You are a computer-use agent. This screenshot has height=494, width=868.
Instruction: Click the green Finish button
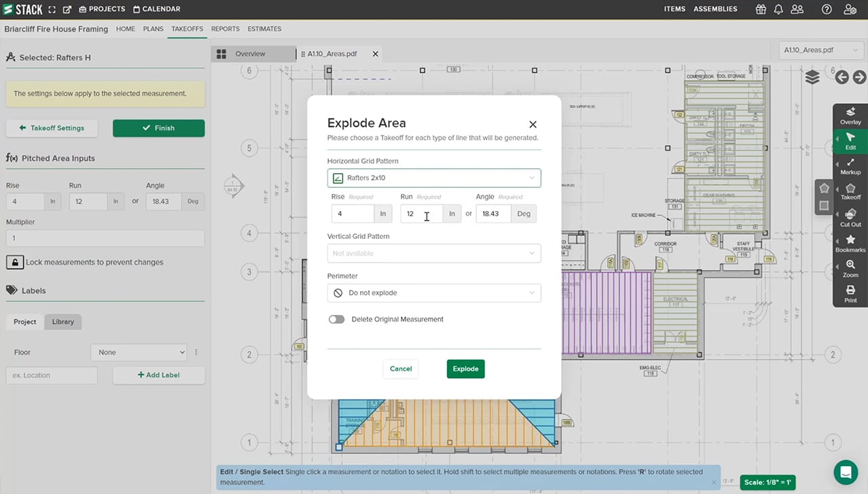159,128
